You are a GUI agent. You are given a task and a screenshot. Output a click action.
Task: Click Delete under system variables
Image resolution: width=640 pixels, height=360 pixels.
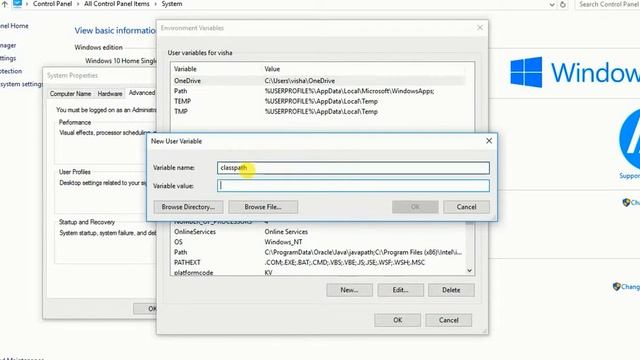click(451, 290)
